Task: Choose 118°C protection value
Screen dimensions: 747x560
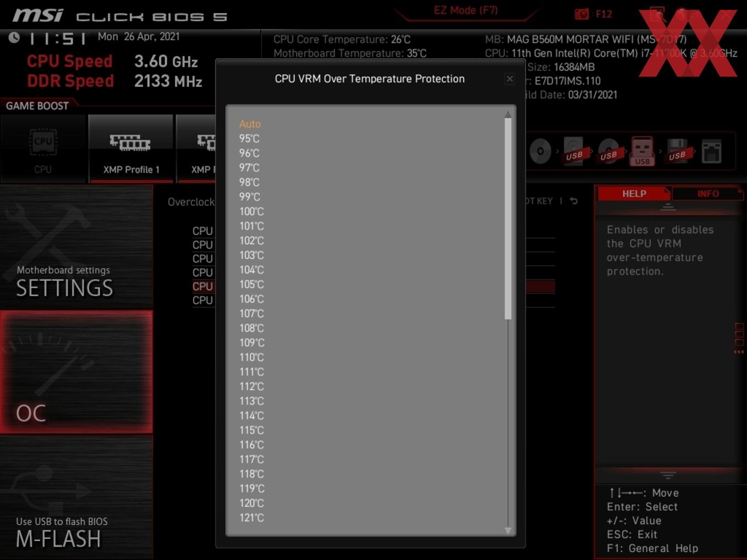Action: tap(252, 474)
